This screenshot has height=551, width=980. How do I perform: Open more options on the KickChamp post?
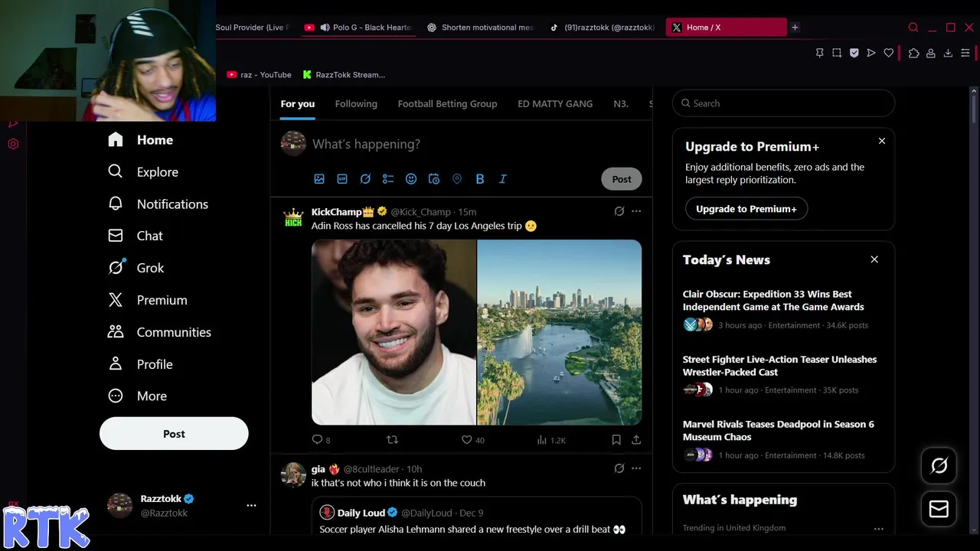click(x=636, y=211)
